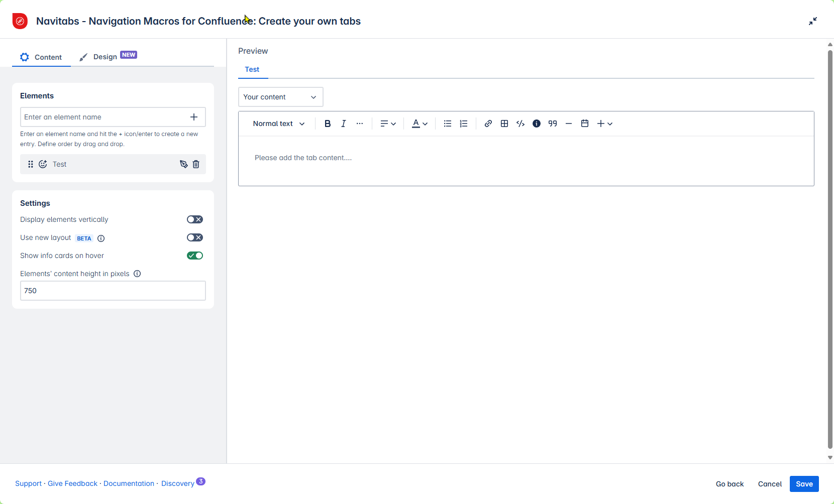Screen dimensions: 834x504
Task: Switch to the Design tab
Action: click(x=106, y=57)
